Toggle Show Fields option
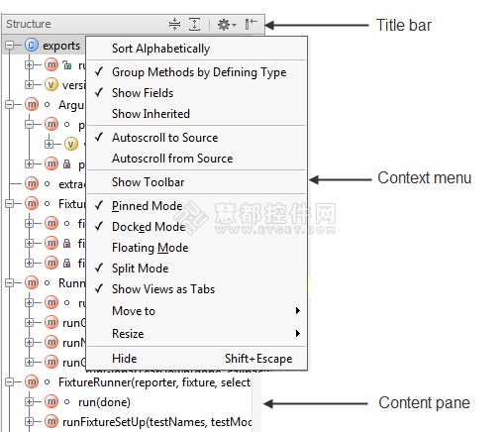504x432 pixels. (x=197, y=93)
